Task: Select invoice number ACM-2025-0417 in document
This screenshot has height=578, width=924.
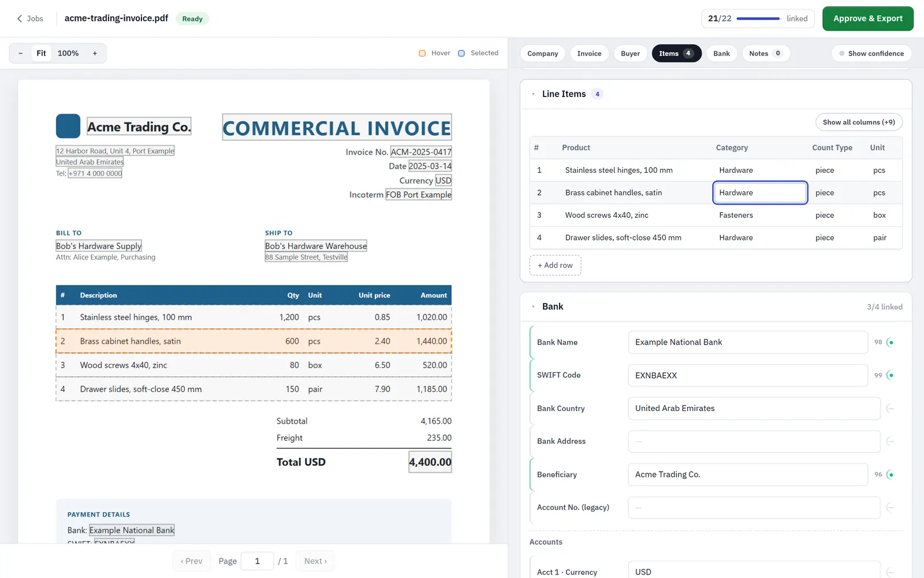Action: point(421,152)
